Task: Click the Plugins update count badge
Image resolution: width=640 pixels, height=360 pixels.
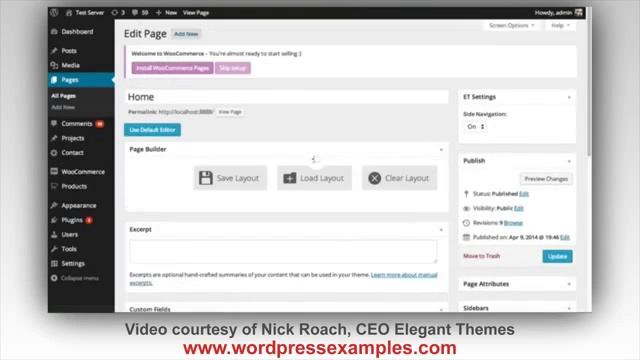Action: [89, 220]
